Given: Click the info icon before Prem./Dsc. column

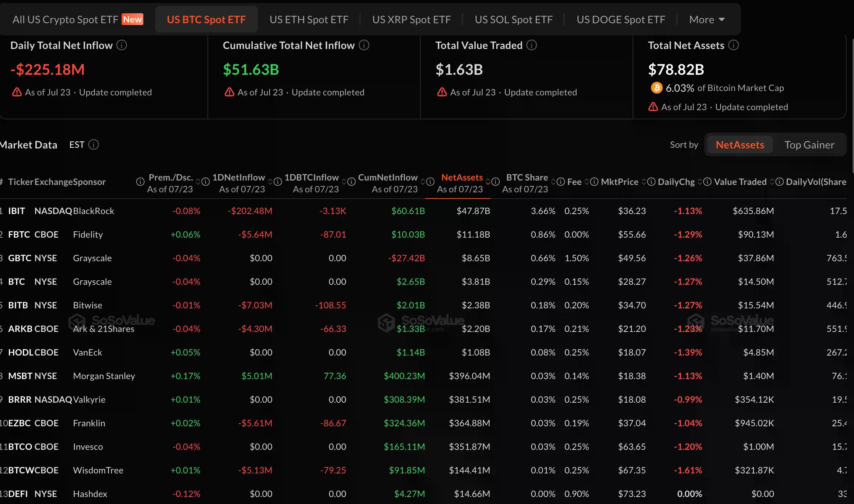Looking at the screenshot, I should coord(140,182).
